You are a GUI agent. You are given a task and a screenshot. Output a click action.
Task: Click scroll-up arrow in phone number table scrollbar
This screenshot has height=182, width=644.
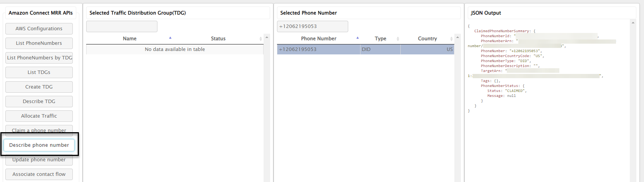[458, 37]
